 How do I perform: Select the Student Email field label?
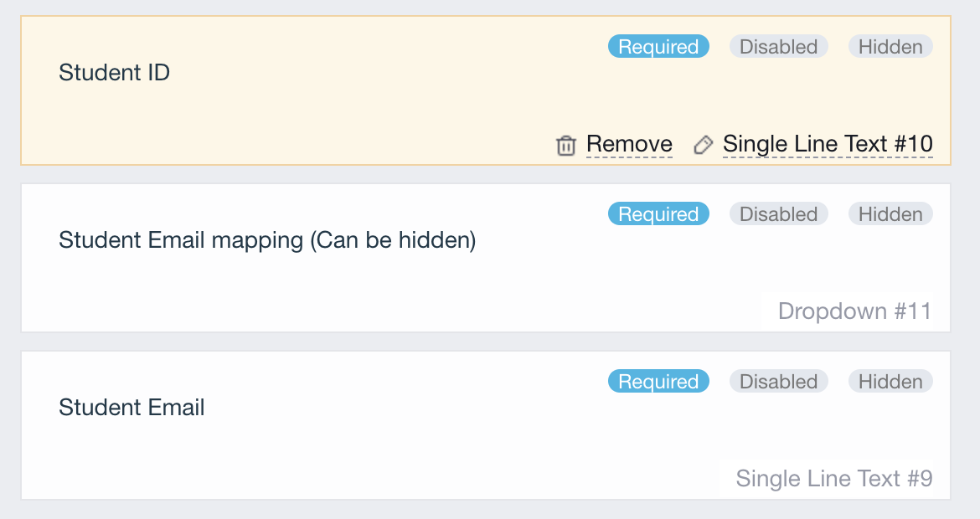pos(132,409)
